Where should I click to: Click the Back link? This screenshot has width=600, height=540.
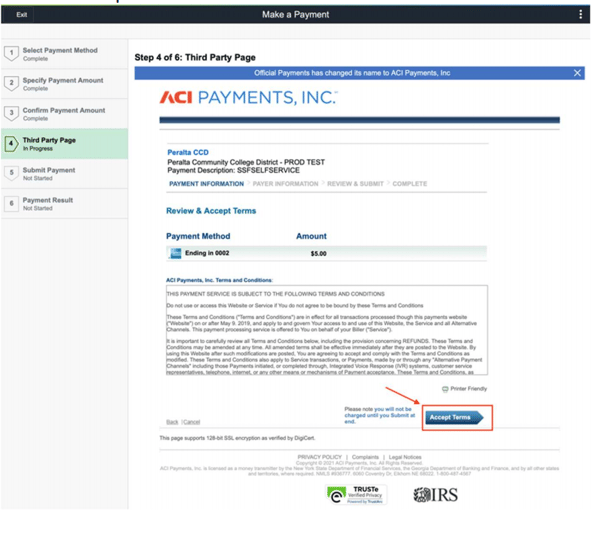pos(172,422)
